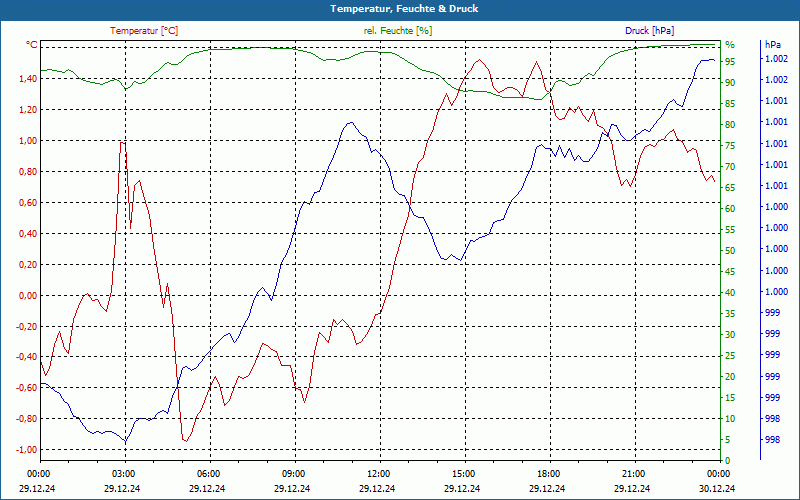
Task: Click the '1,00' temperature axis value
Action: 28,141
